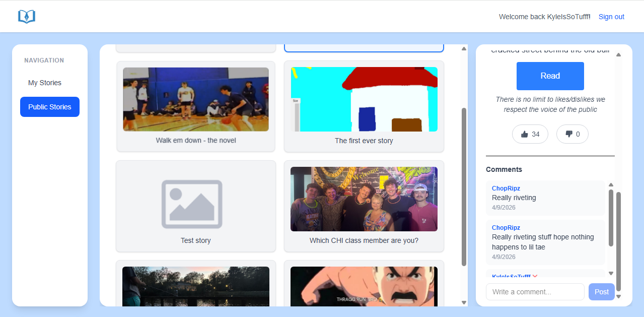Screen dimensions: 644x317
Task: Click The first ever story title text
Action: point(364,141)
